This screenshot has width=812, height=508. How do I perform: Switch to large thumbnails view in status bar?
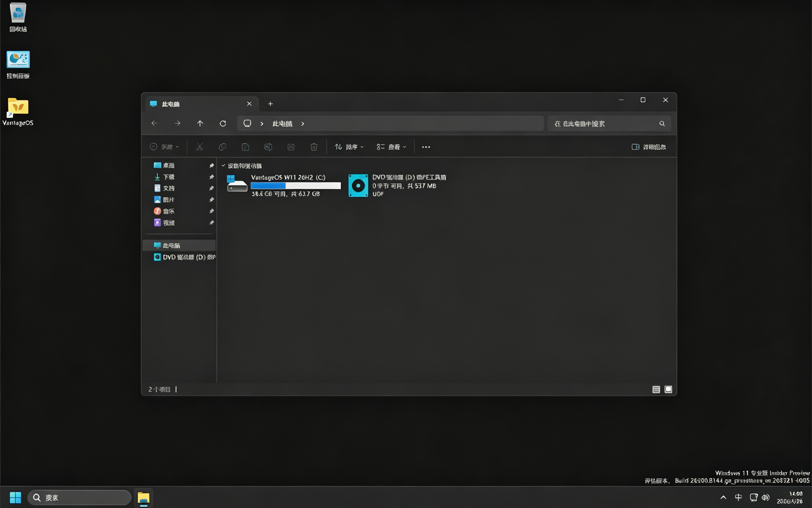(668, 389)
